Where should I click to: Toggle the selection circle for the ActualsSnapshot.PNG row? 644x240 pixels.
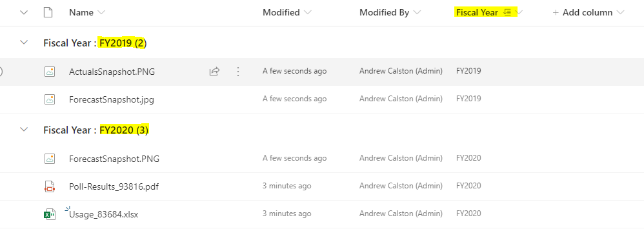(1, 72)
